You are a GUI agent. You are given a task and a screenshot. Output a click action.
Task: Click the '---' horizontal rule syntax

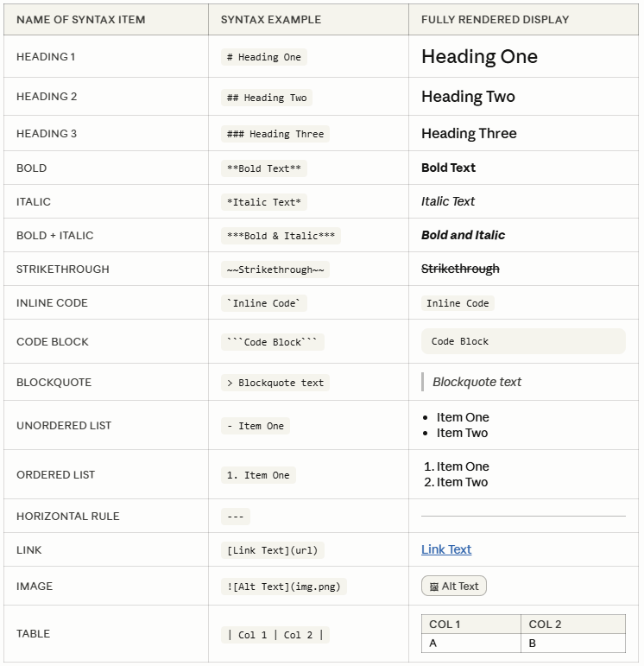(236, 517)
